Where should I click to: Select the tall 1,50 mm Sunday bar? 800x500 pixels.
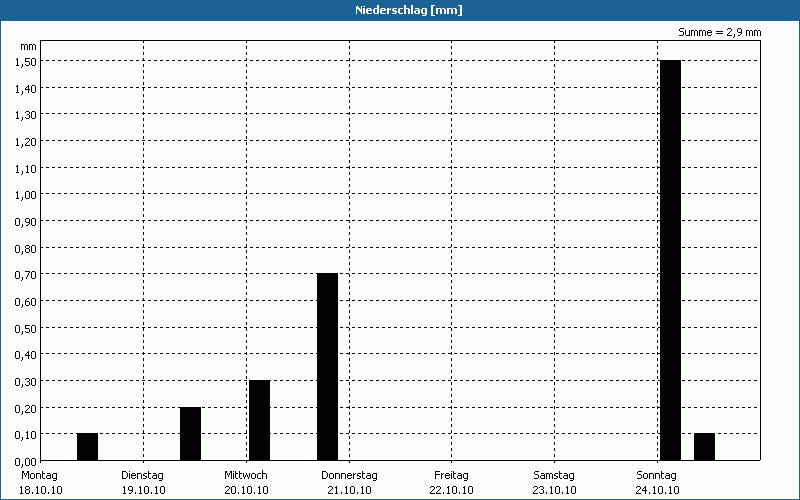coord(670,260)
